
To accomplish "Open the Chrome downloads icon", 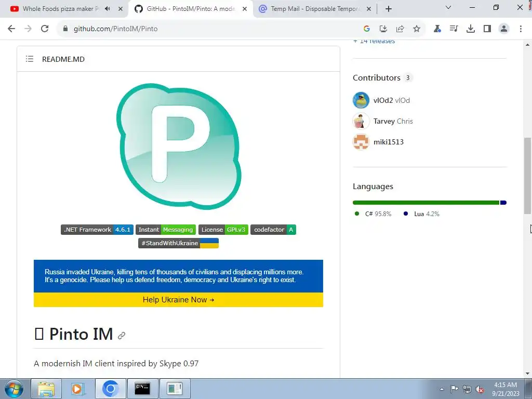I will click(471, 29).
